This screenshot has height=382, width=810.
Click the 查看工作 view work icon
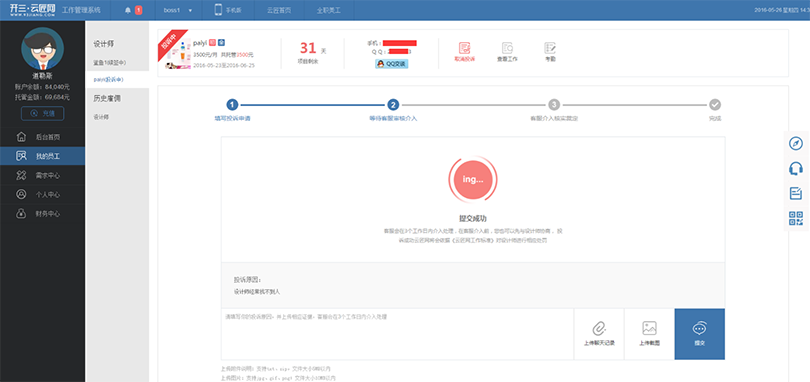coord(507,48)
